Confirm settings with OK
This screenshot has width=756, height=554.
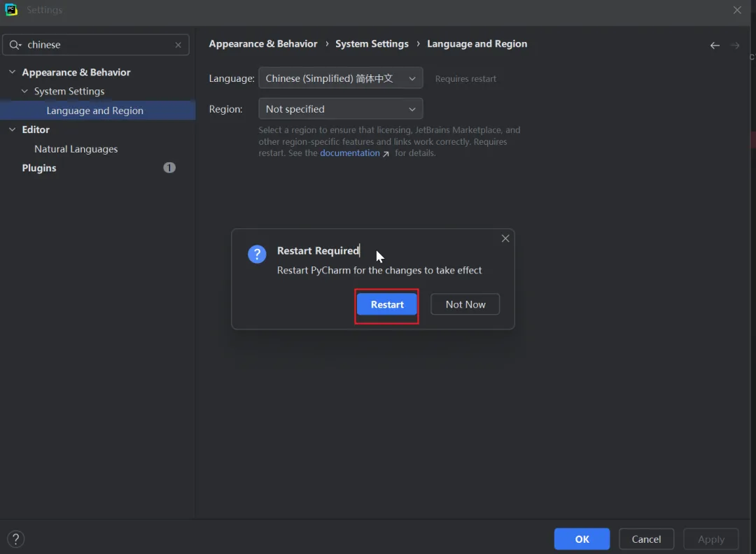point(582,539)
